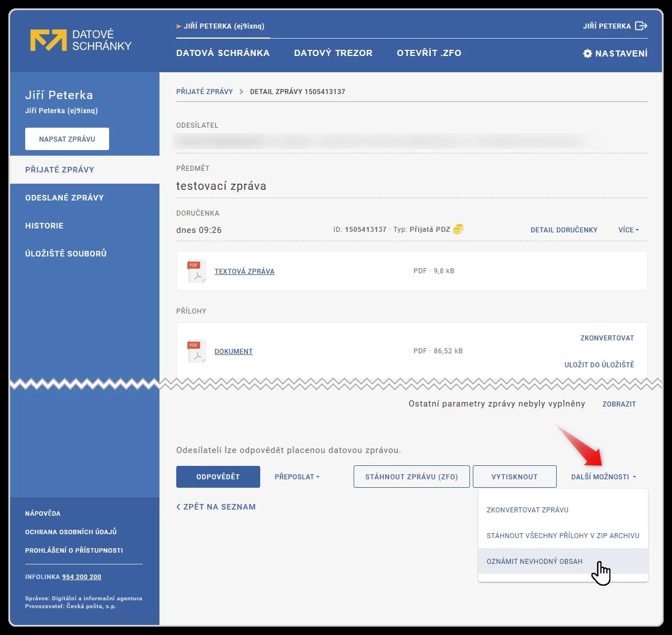672x635 pixels.
Task: Choose Stáhnout všechny přílohy v ZIP archivu
Action: coord(563,536)
